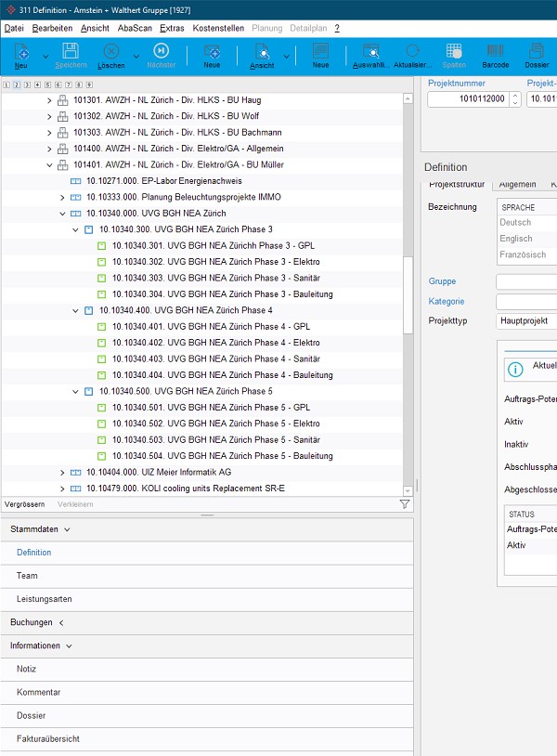The width and height of the screenshot is (557, 756).
Task: Expand the 101301 HLKS BU Haug node
Action: (50, 100)
